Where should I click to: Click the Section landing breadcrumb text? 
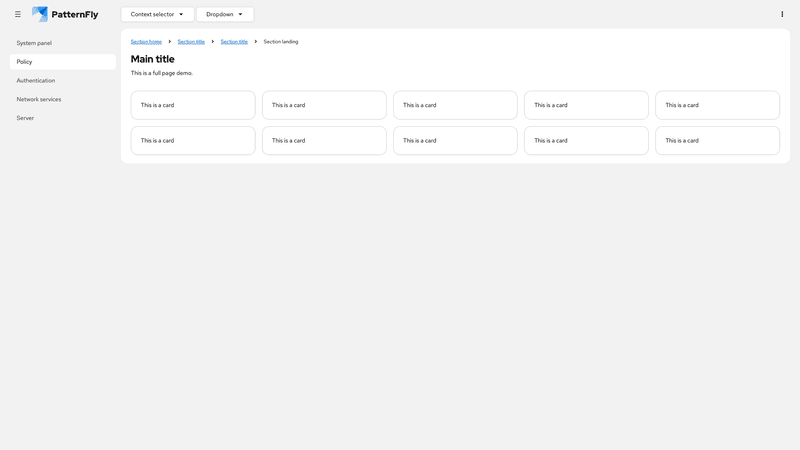281,42
